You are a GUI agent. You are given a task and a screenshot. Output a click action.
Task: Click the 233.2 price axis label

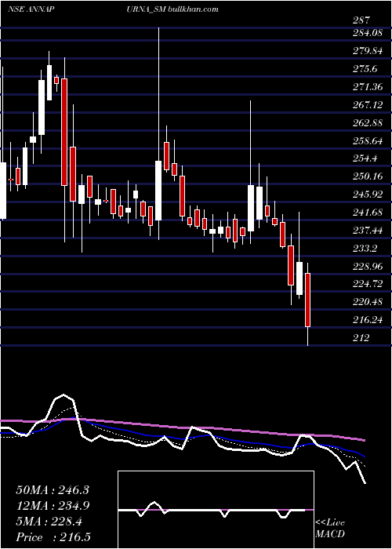367,249
